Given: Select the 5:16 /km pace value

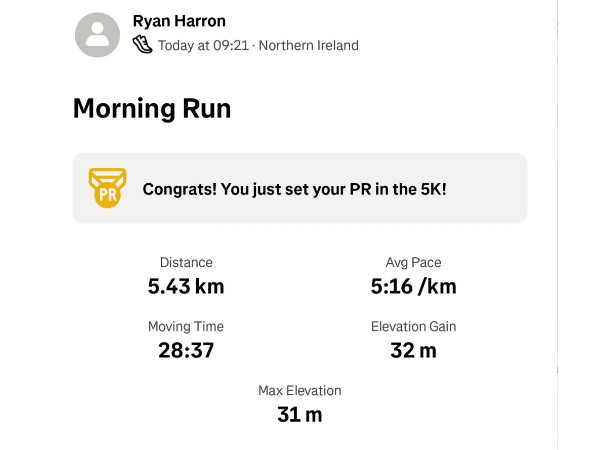Looking at the screenshot, I should [x=413, y=286].
